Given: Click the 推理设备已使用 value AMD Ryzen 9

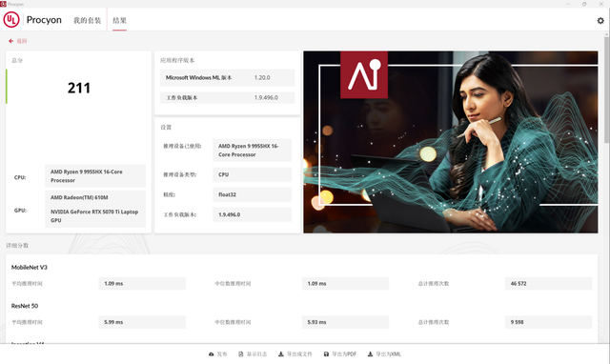Looking at the screenshot, I should pyautogui.click(x=252, y=151).
